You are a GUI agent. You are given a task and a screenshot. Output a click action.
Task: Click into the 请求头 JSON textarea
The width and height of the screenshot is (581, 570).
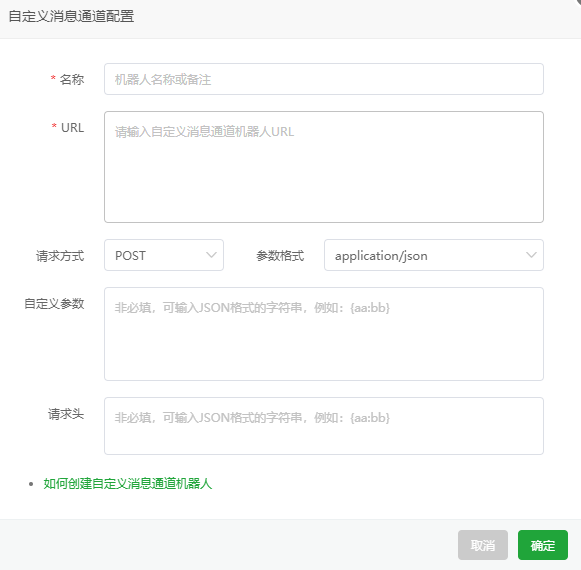pyautogui.click(x=324, y=426)
